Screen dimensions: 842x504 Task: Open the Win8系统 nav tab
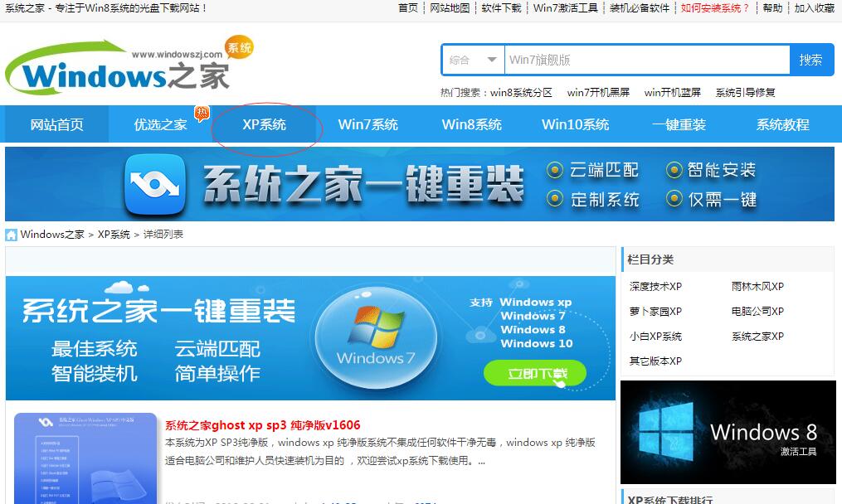click(x=471, y=124)
